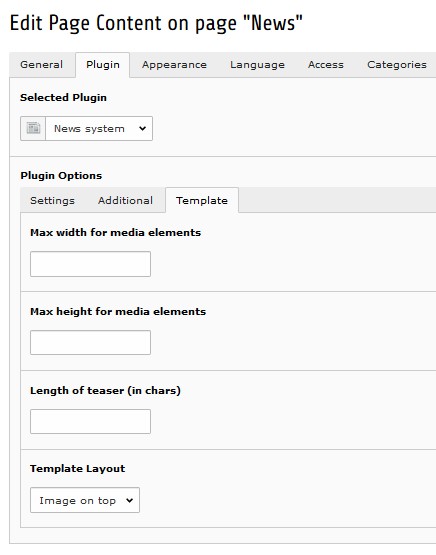Click the 'Max width for media elements' label
Viewport: 436px width, 555px height.
[116, 233]
